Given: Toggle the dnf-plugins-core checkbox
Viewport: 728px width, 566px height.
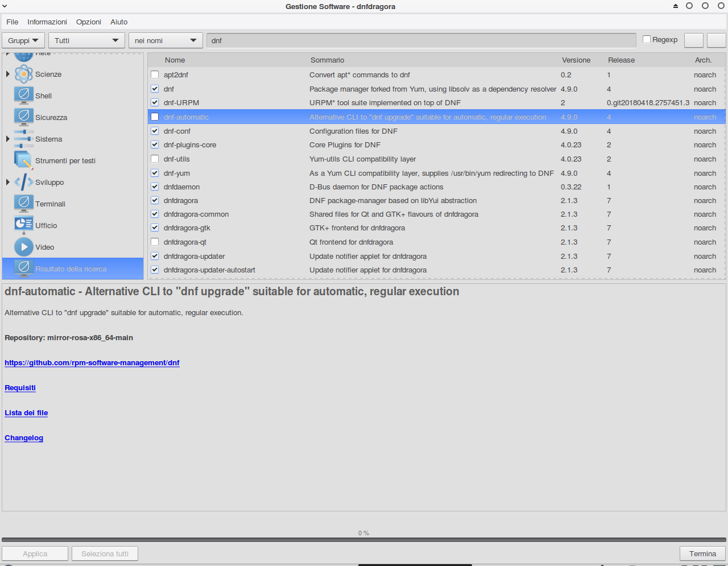Looking at the screenshot, I should tap(155, 144).
